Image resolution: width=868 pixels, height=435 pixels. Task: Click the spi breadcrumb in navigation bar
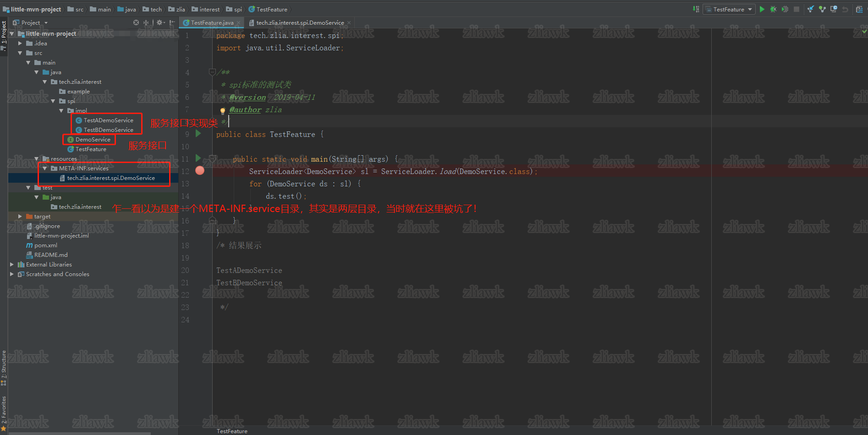coord(234,9)
